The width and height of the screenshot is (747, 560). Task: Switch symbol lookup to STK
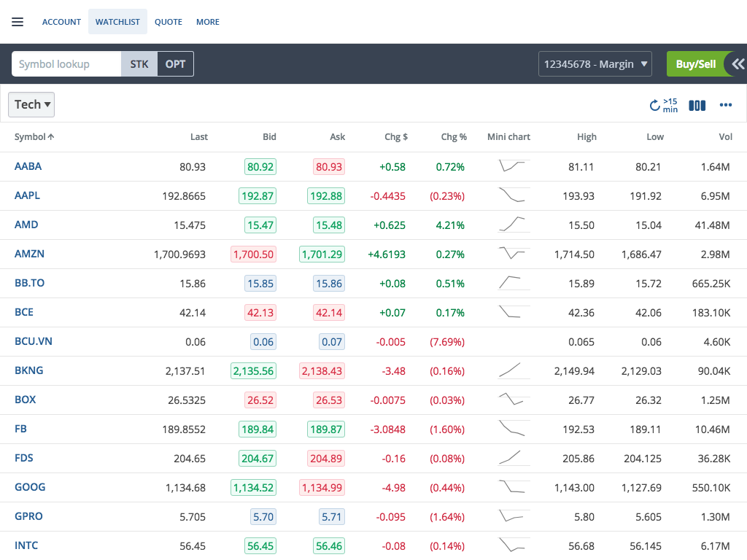pyautogui.click(x=139, y=64)
